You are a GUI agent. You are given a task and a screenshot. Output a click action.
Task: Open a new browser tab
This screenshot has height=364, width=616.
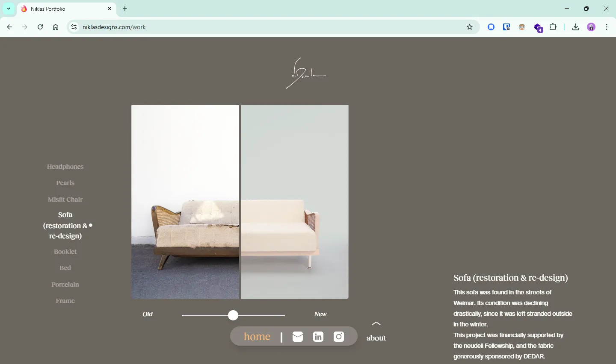click(125, 9)
